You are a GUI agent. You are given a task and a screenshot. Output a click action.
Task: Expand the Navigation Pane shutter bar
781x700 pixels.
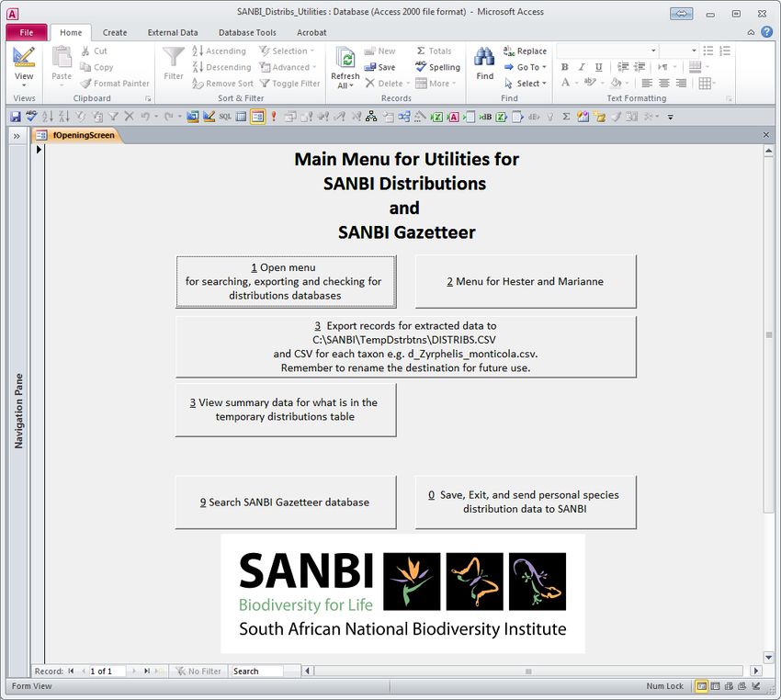pos(17,136)
